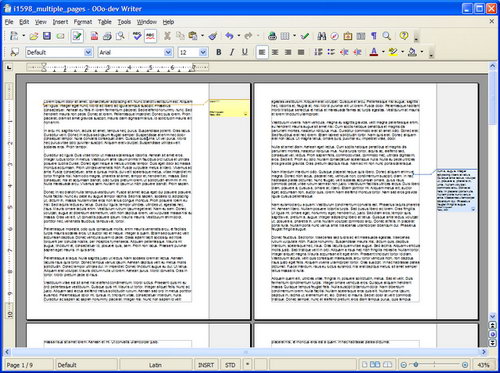
Task: Expand the Arial font name dropdown
Action: [x=168, y=52]
